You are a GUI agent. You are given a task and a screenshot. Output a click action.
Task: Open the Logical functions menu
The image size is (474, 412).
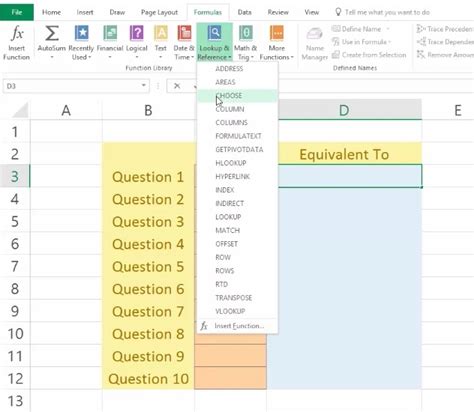pyautogui.click(x=137, y=42)
